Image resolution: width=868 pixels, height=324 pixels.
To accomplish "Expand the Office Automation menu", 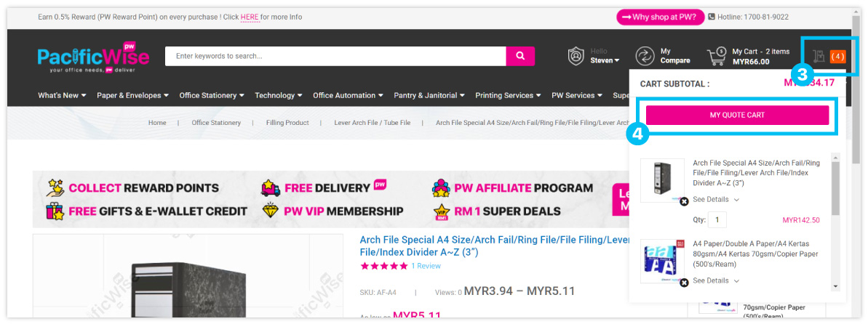I will pyautogui.click(x=349, y=95).
